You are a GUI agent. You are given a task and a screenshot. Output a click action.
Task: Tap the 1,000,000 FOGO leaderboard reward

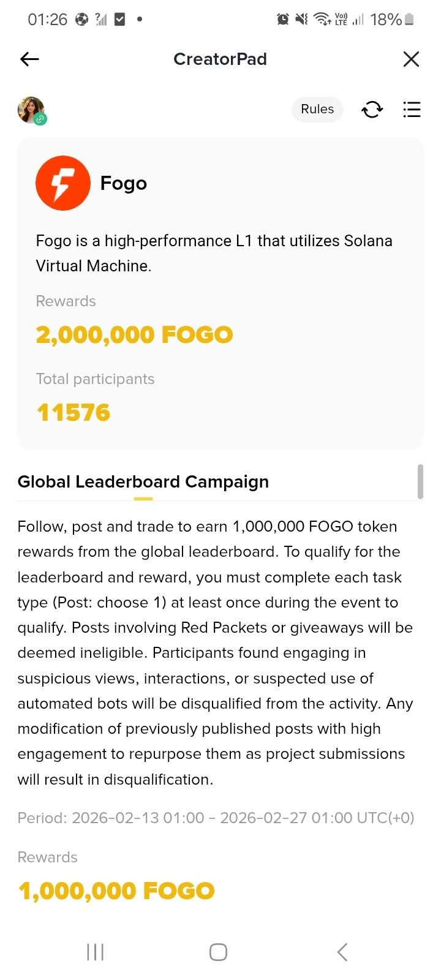[116, 891]
